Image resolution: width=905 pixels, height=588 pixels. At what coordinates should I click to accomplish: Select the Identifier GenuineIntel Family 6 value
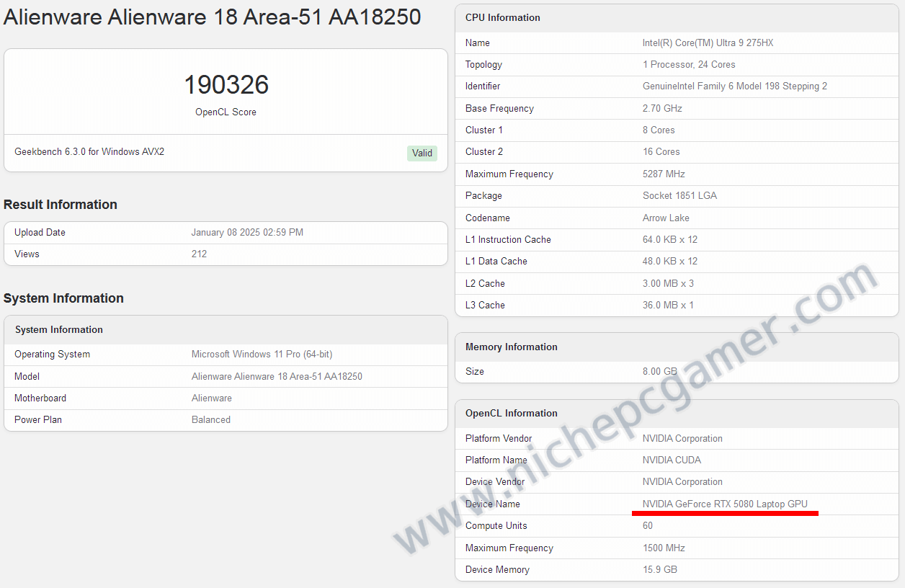[734, 86]
